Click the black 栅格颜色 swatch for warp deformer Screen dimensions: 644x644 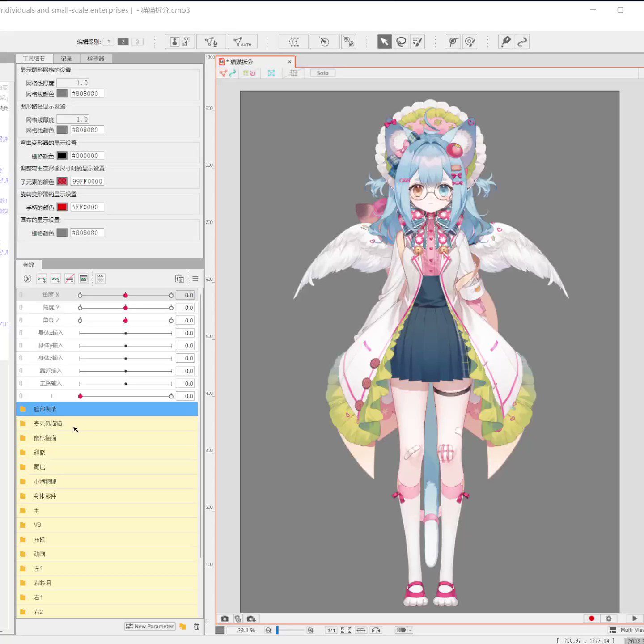point(62,156)
